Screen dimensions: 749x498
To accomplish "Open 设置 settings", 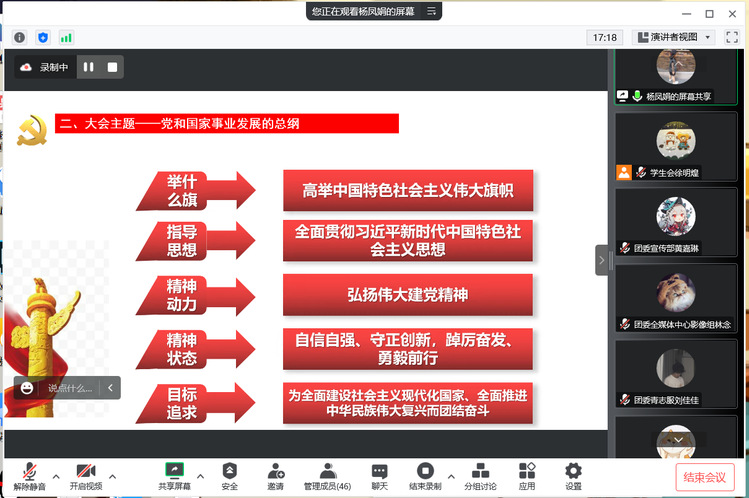I will coord(573,477).
